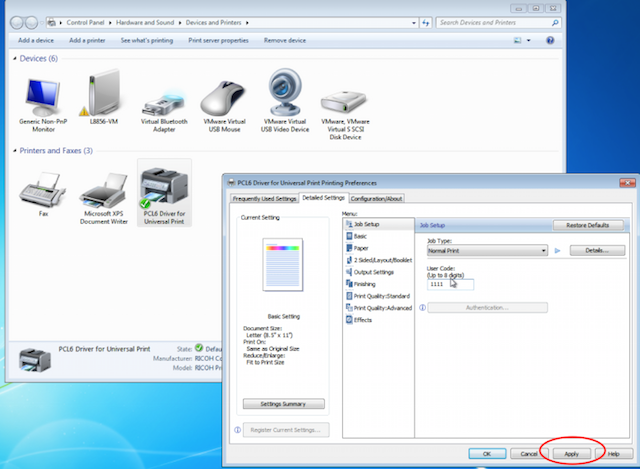Select the Microsoft XPS Document Writer icon
This screenshot has height=469, width=640.
coord(104,190)
